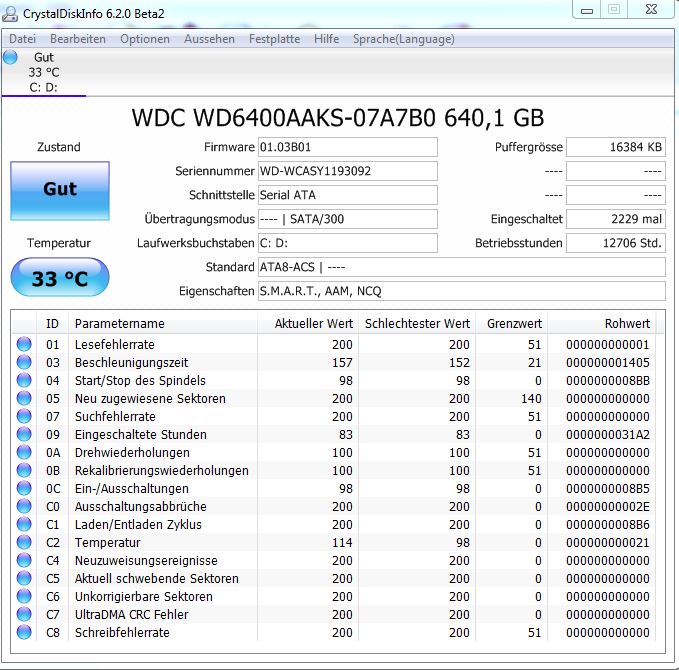Image resolution: width=679 pixels, height=670 pixels.
Task: Click threshold value 140 in row 05
Action: pyautogui.click(x=531, y=398)
